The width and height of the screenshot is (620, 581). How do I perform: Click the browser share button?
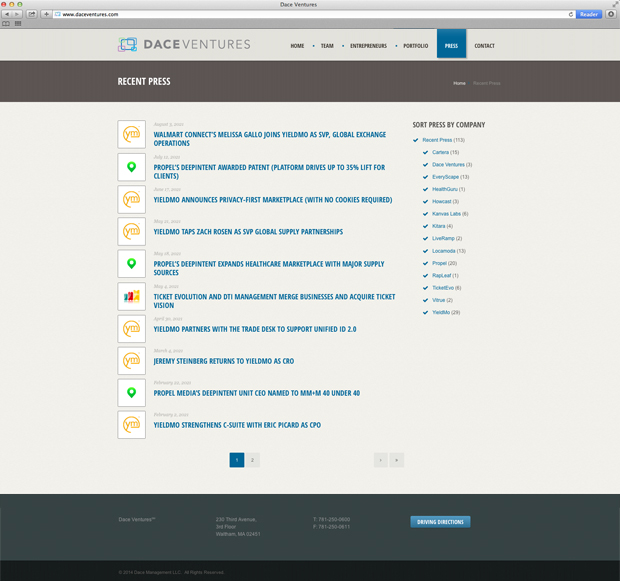point(32,14)
